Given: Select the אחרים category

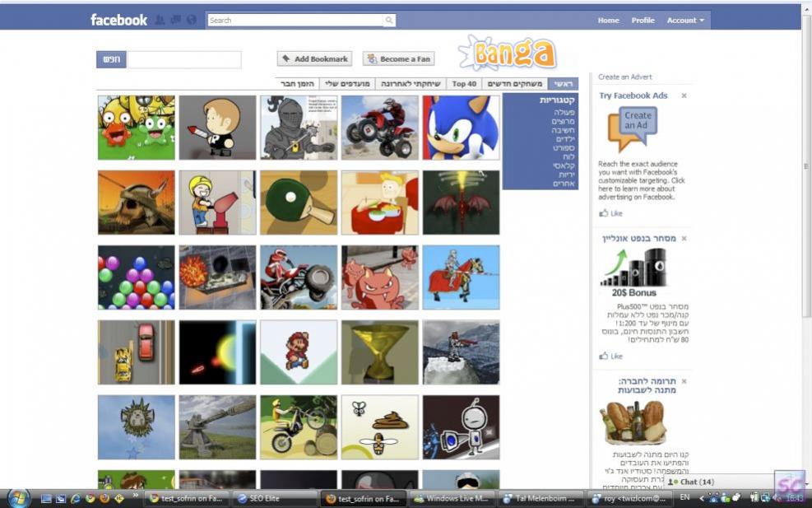Looking at the screenshot, I should tap(564, 184).
